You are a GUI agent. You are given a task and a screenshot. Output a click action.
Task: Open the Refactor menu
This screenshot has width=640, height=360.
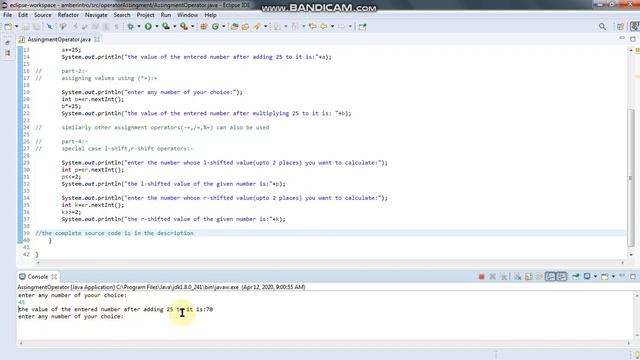68,15
